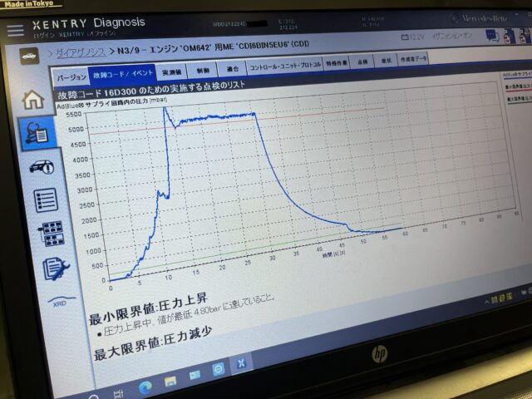Screen dimensions: 532x399
Task: Click the red minimum limit legend entry
Action: coord(519,86)
